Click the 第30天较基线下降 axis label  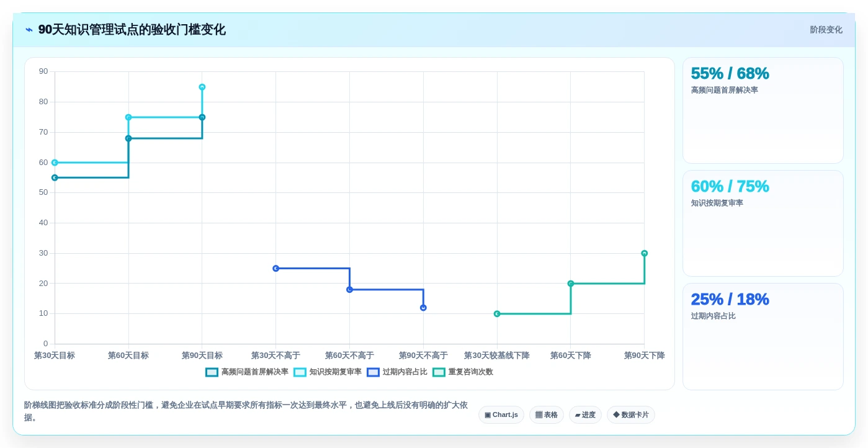pos(497,356)
